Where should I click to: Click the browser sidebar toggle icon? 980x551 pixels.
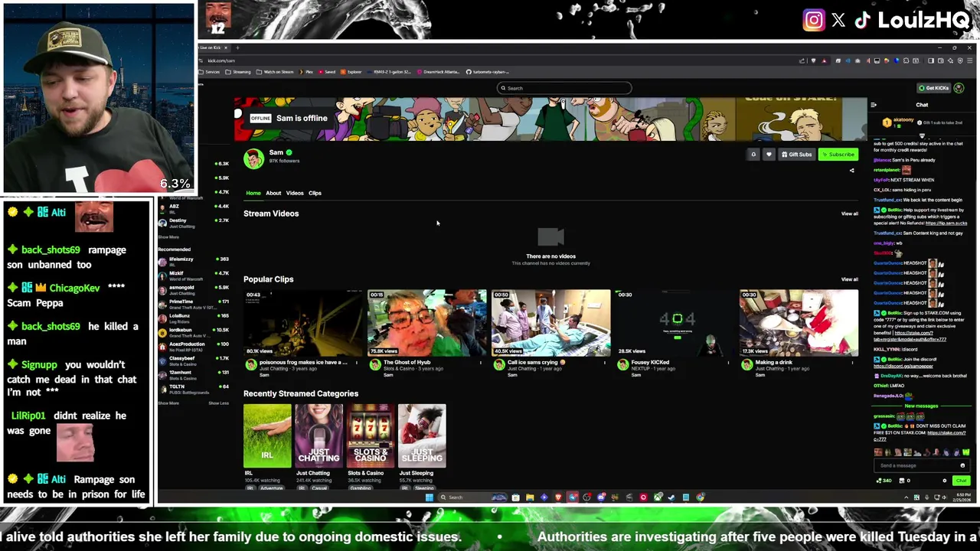931,60
